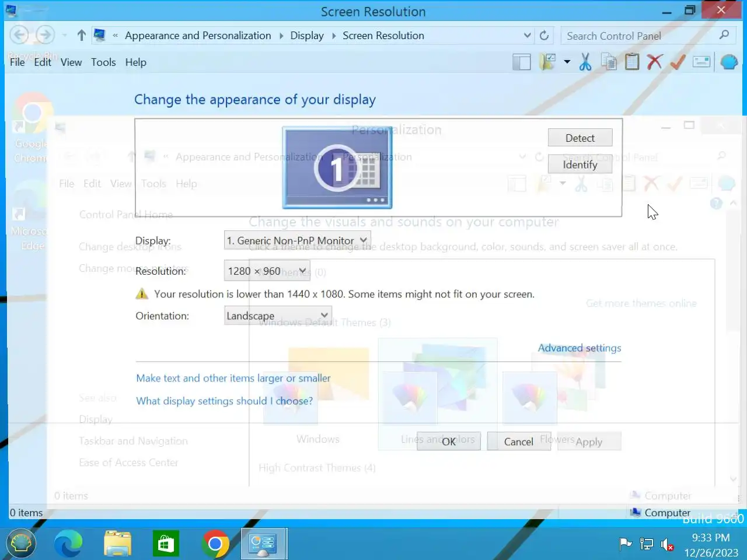This screenshot has width=747, height=560.
Task: Click the network icon in the system tray
Action: coord(646,544)
